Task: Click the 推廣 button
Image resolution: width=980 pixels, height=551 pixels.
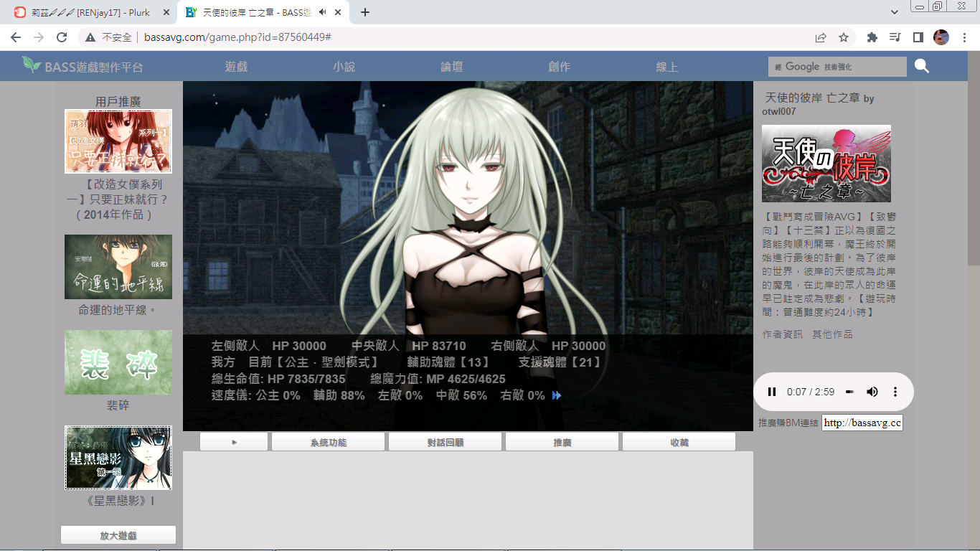Action: 562,442
